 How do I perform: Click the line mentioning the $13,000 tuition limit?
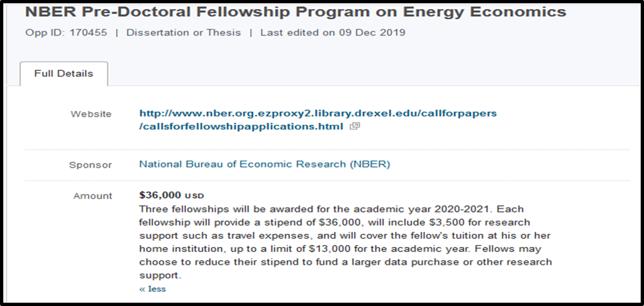(340, 249)
